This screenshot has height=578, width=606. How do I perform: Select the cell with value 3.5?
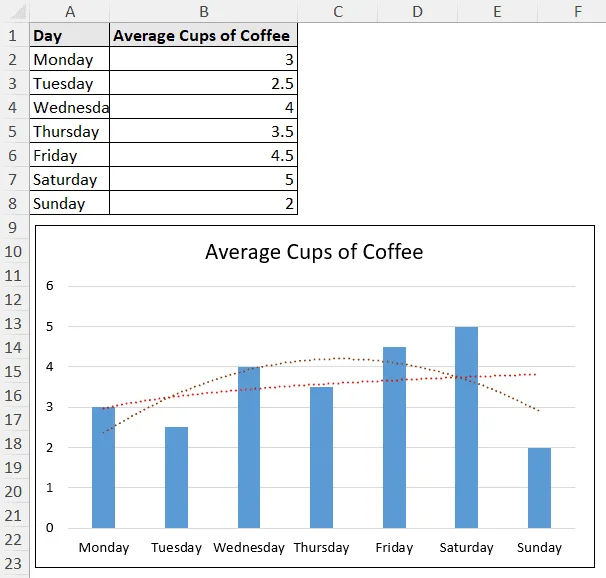[x=204, y=131]
